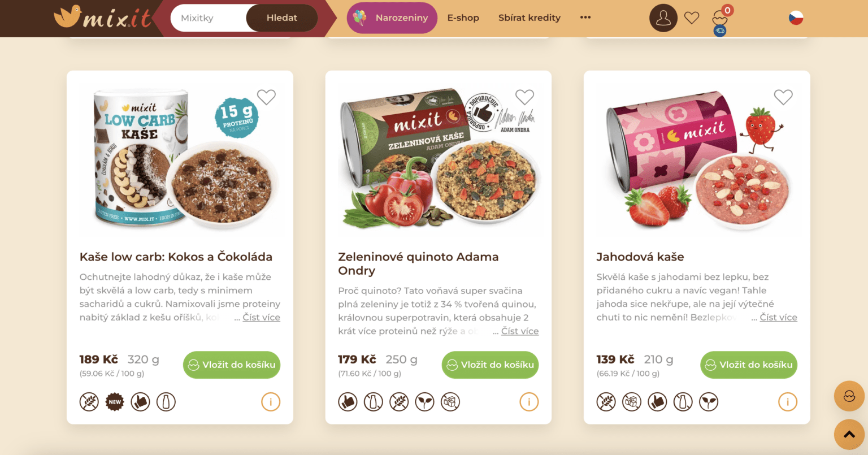Favorite the Kaše low carb product heart

(266, 97)
